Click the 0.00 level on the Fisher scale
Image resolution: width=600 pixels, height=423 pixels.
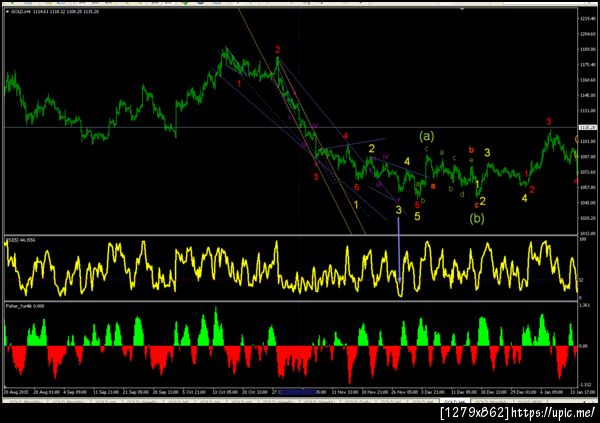(583, 346)
